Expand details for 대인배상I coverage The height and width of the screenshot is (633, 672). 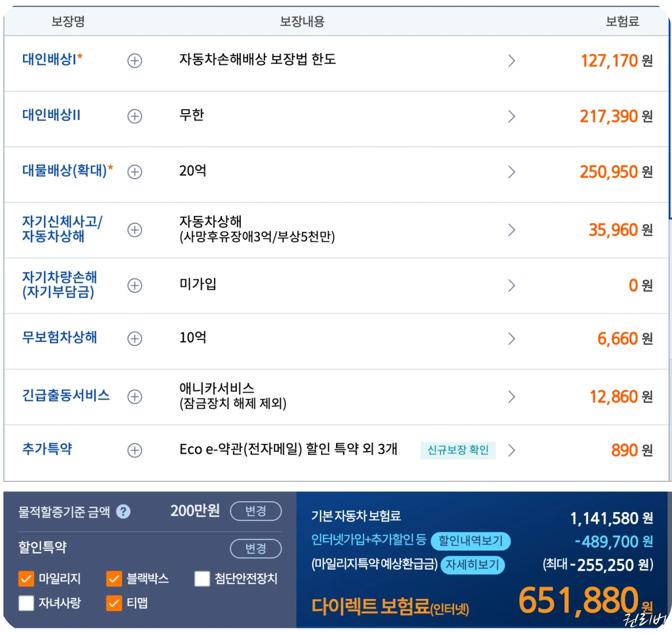coord(134,61)
